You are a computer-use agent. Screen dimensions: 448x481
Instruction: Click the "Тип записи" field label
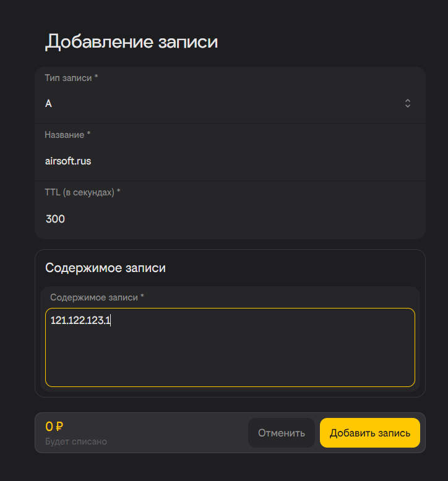[68, 78]
